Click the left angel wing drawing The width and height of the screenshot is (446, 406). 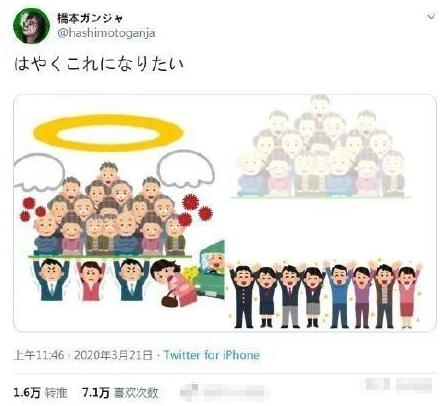coord(38,173)
